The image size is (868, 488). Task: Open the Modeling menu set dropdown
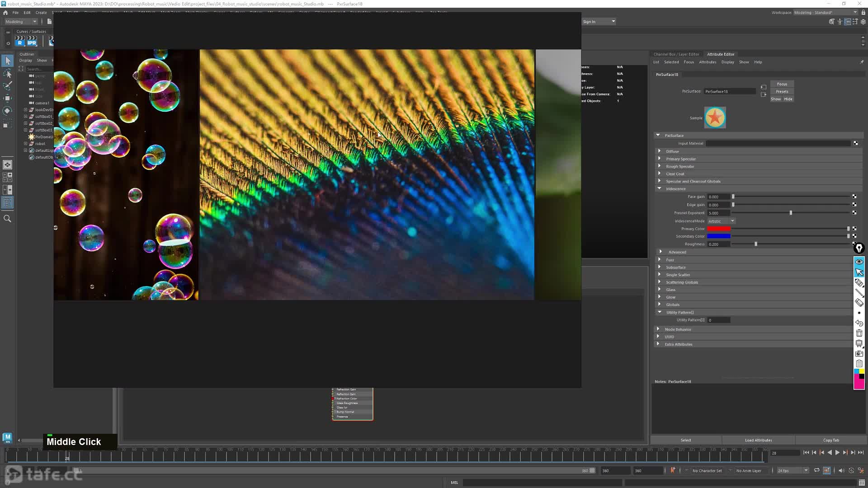coord(21,21)
